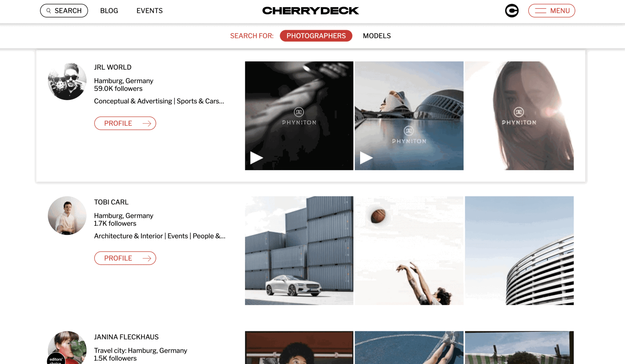Select the Photographers search filter
Viewport: 625px width, 364px height.
316,36
